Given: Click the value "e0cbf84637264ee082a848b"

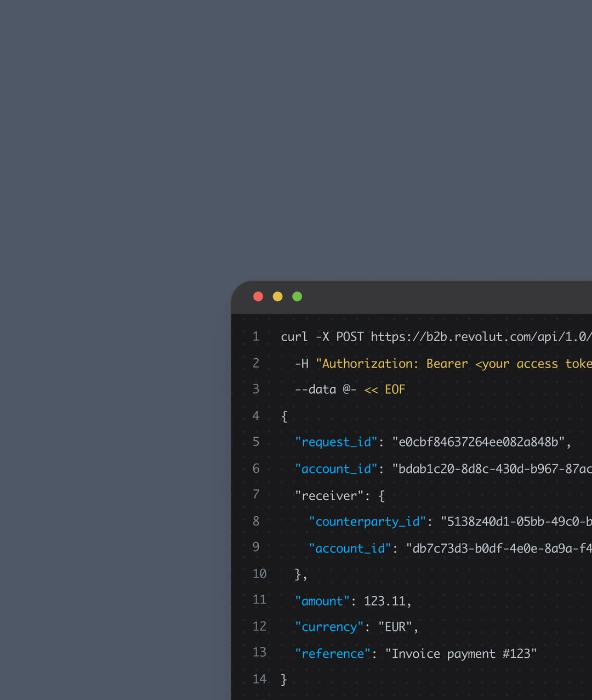Looking at the screenshot, I should (x=479, y=442).
